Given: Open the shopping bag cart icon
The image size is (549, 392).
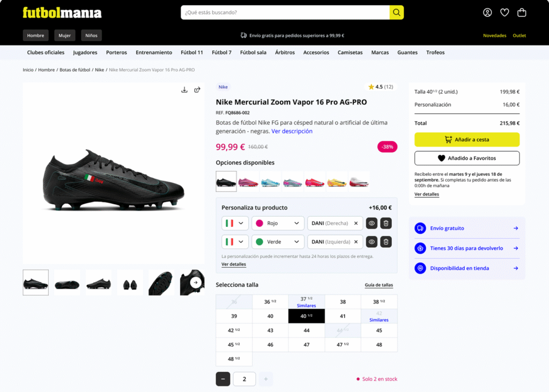Looking at the screenshot, I should (522, 12).
